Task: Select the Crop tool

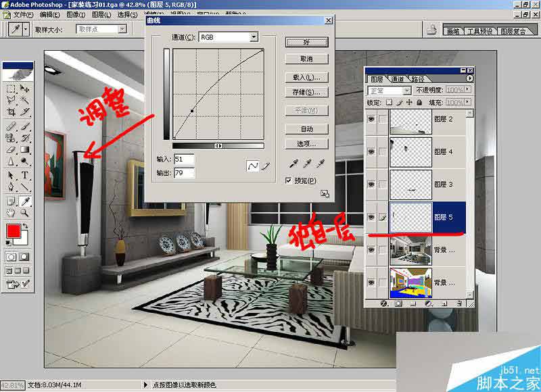Action: [x=11, y=112]
